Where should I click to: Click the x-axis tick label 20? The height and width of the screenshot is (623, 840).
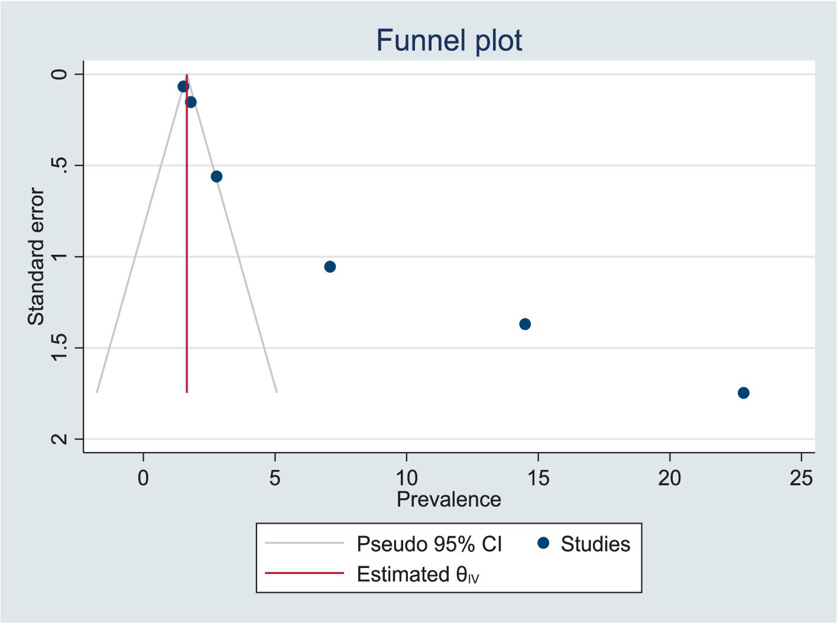pos(670,478)
